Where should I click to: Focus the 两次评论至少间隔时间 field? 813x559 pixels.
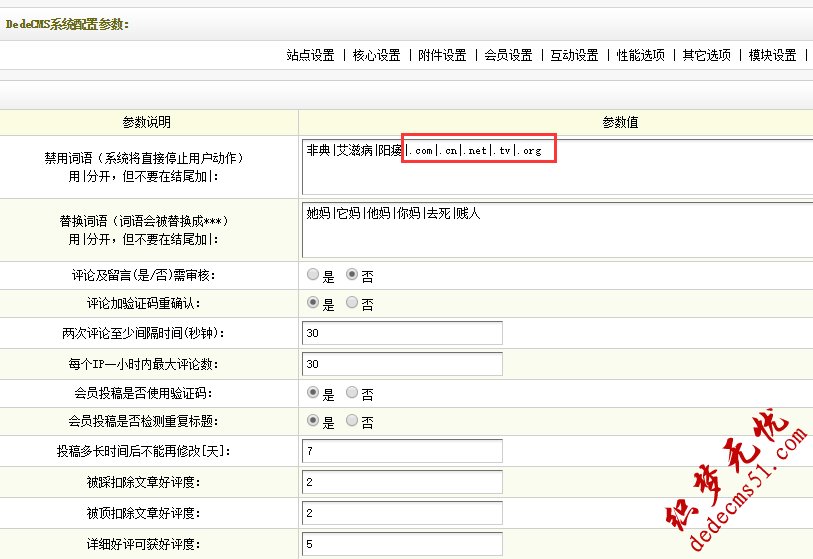coord(402,333)
